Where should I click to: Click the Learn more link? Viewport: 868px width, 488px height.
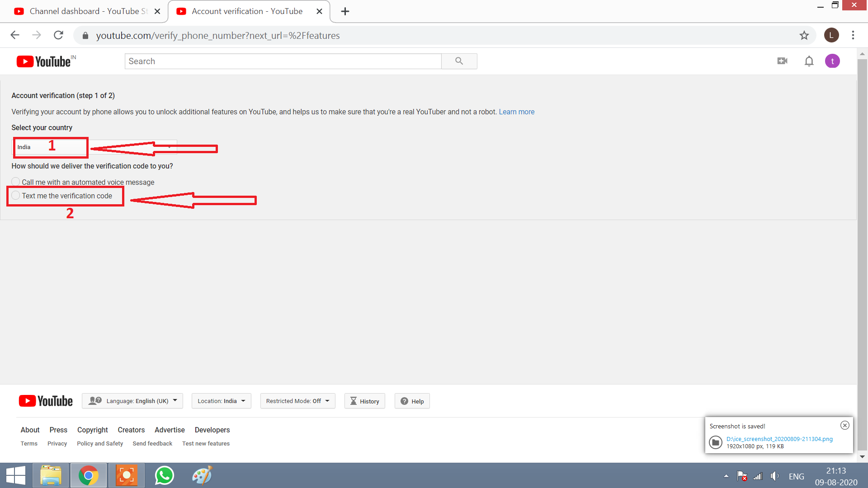[516, 112]
